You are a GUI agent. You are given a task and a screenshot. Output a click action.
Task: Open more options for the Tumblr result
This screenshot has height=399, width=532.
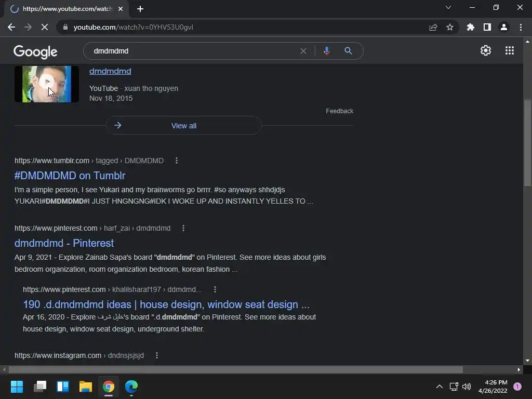(177, 161)
